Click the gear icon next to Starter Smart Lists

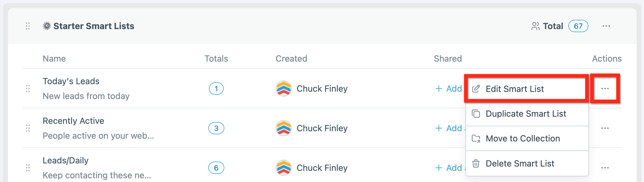click(x=47, y=26)
